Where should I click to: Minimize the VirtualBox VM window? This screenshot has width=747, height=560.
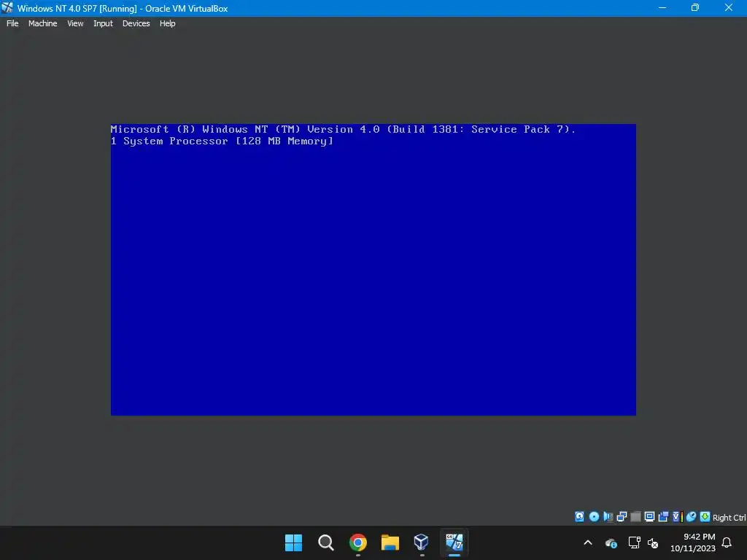coord(662,7)
